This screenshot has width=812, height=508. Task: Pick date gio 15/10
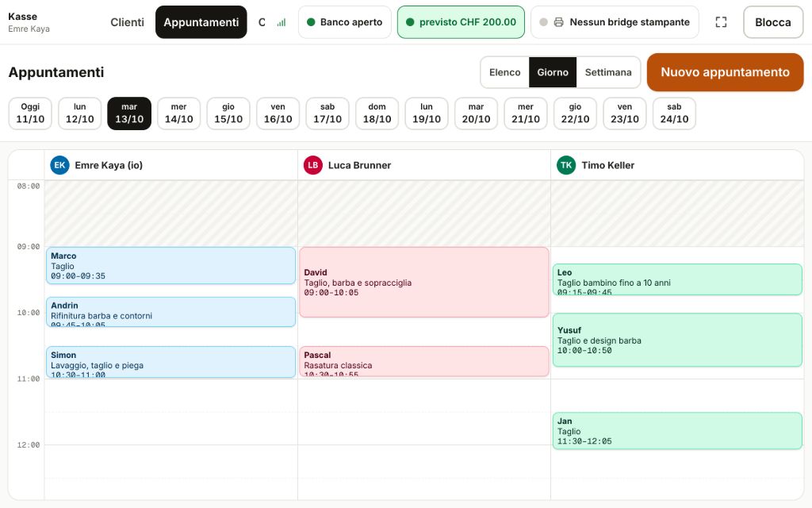point(228,113)
